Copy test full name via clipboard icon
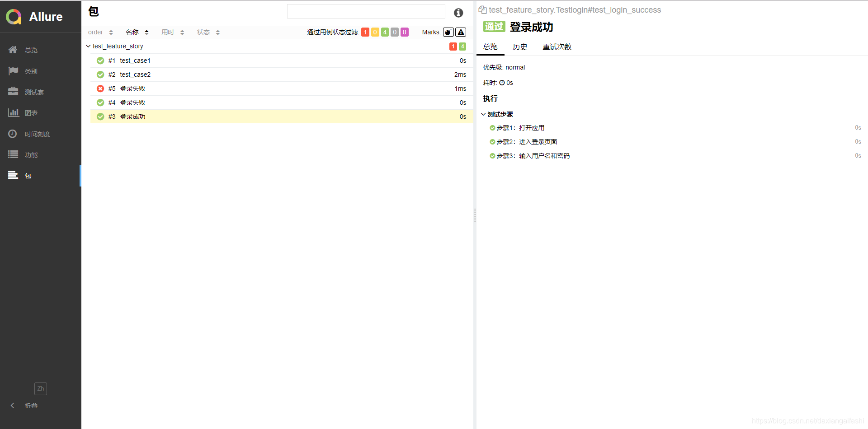Viewport: 868px width, 429px height. [x=482, y=10]
